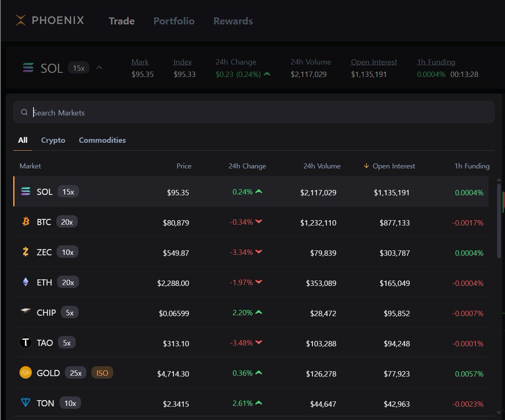The height and width of the screenshot is (420, 505).
Task: Open the Portfolio tab
Action: 174,21
